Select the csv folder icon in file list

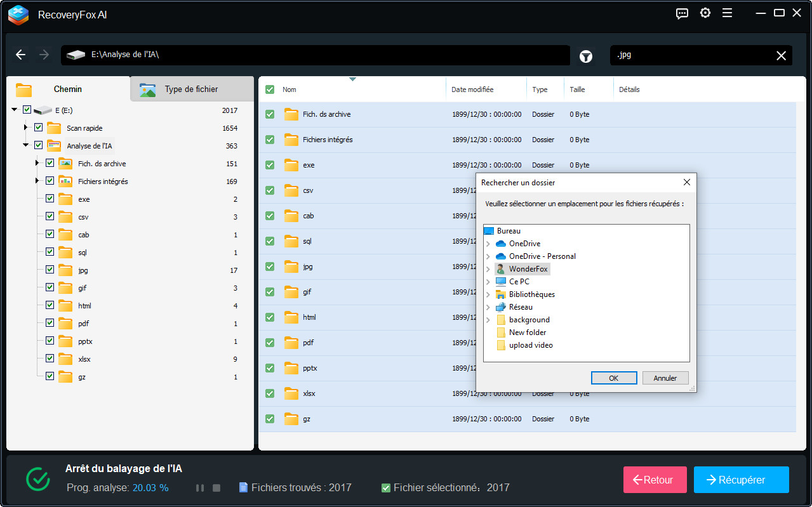coord(291,190)
